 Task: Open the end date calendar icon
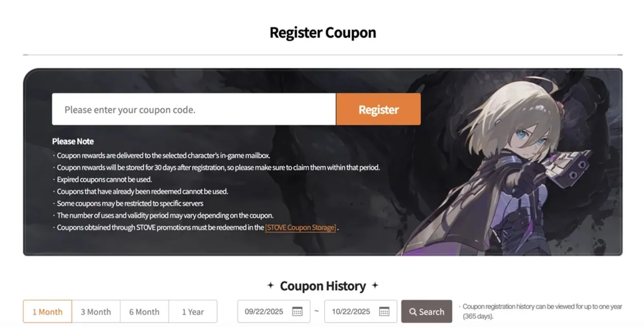click(x=384, y=312)
